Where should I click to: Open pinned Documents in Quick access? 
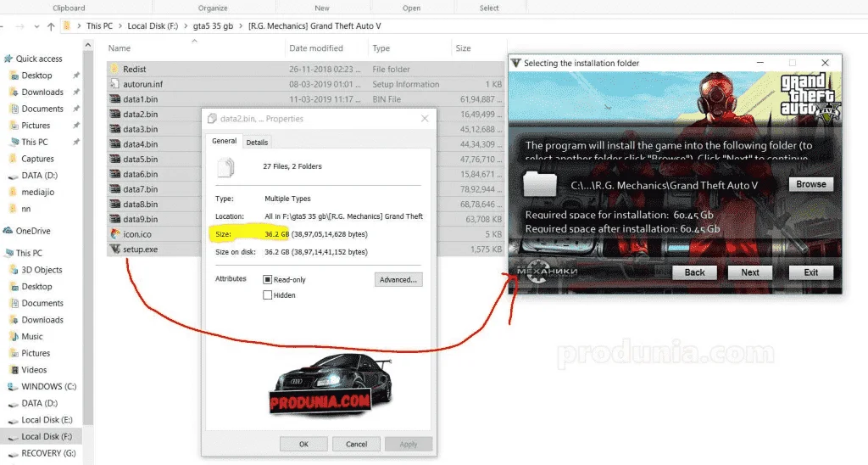coord(42,109)
